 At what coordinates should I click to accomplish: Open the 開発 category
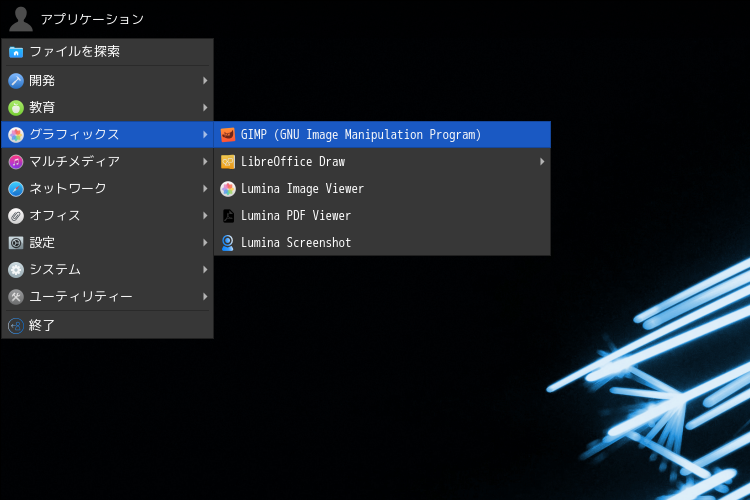108,81
